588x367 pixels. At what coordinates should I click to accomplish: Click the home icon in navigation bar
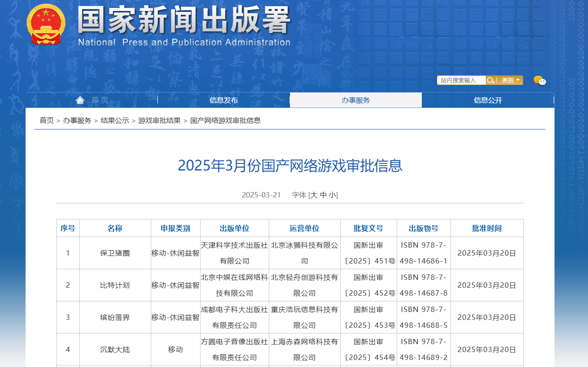point(80,100)
